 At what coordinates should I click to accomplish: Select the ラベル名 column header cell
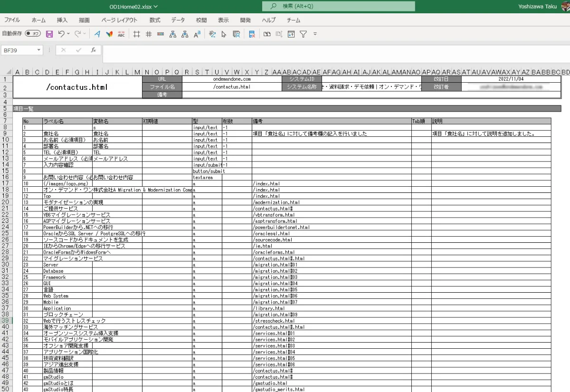[x=67, y=121]
